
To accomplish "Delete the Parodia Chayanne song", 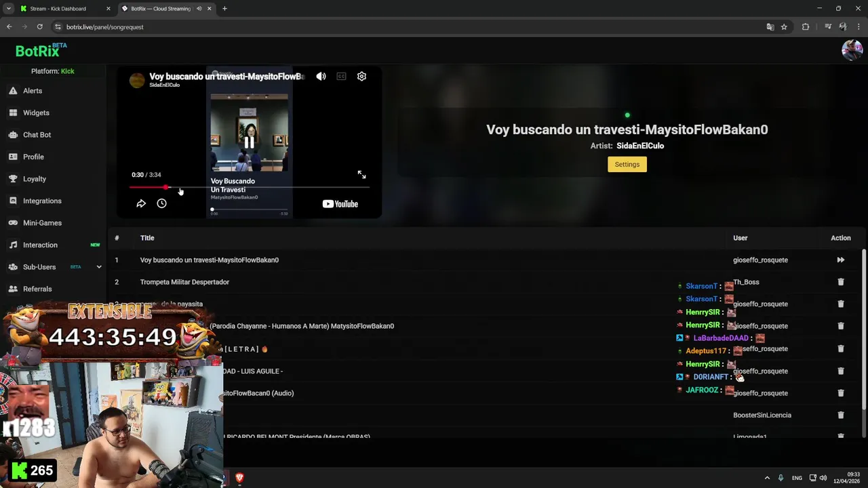I will click(841, 326).
